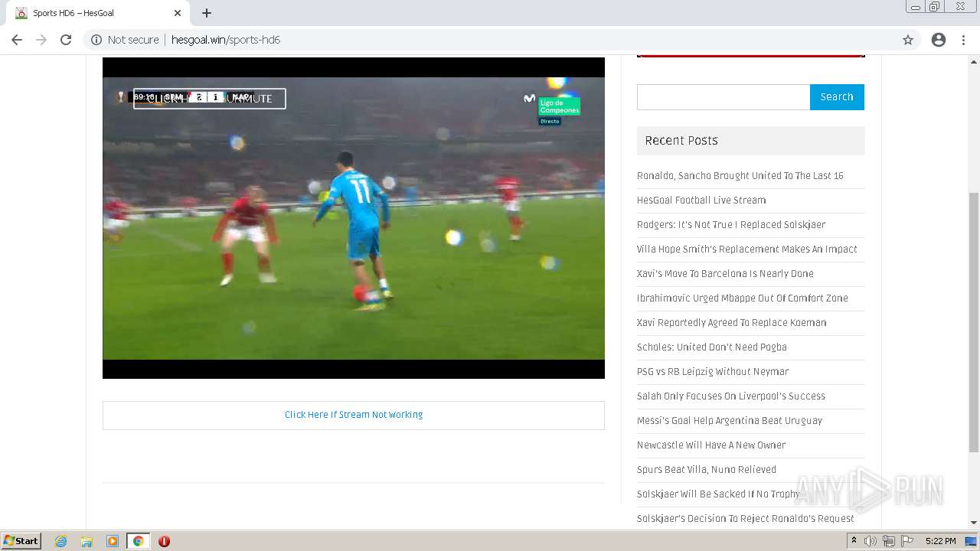
Task: Click the page vertical scrollbar thumb
Action: pos(974,322)
